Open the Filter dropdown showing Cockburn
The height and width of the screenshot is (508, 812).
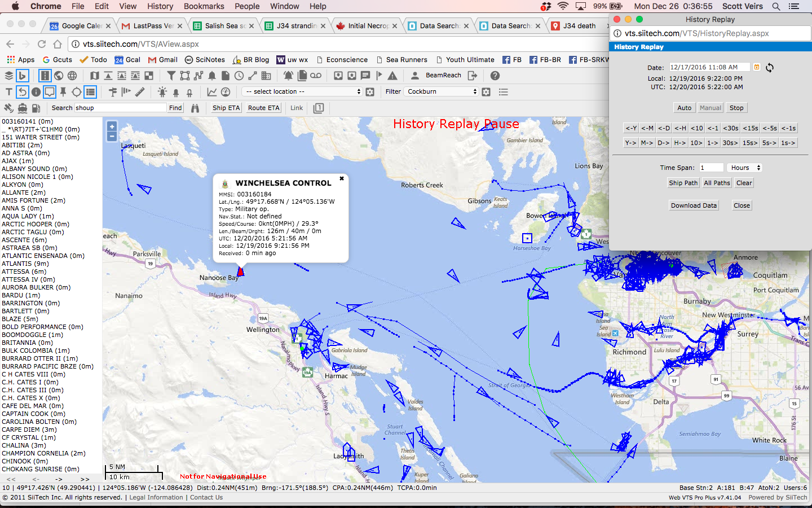click(442, 91)
